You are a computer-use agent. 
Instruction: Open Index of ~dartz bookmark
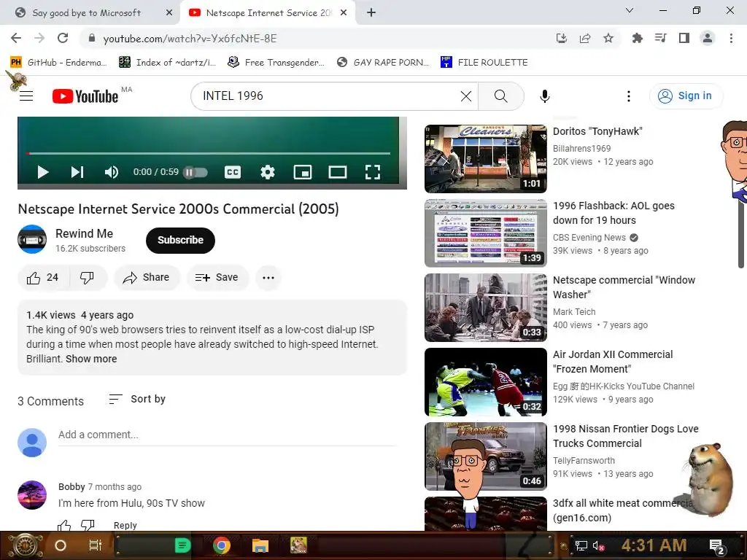[167, 63]
